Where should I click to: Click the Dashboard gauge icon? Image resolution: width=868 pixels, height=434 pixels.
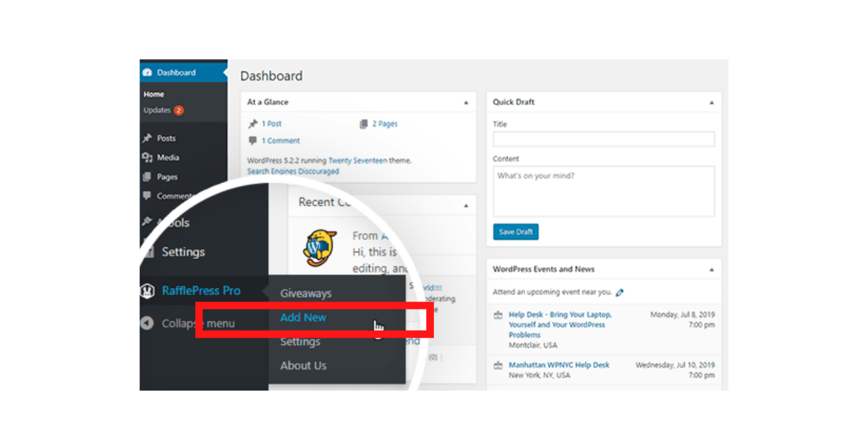(x=148, y=73)
